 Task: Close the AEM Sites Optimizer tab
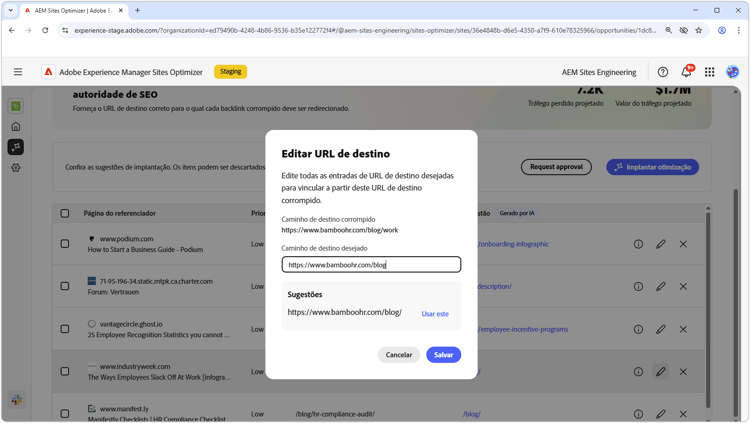(x=121, y=10)
